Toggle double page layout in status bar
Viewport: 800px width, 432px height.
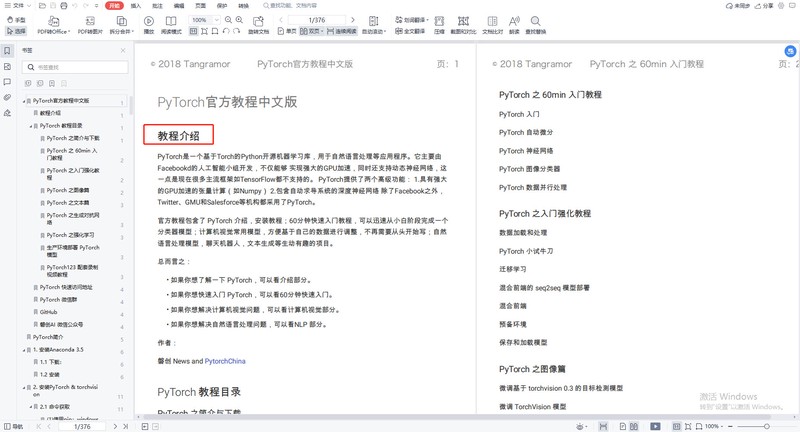[634, 426]
